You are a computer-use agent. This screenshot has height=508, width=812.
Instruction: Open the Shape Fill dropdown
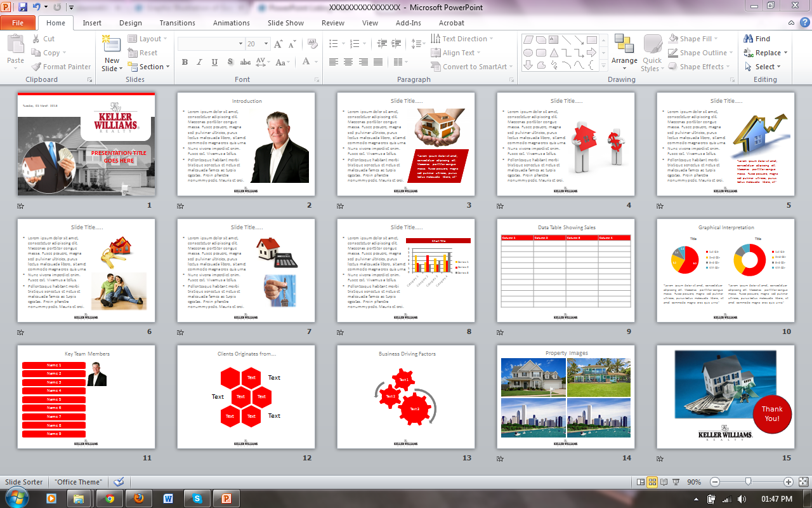[694, 39]
